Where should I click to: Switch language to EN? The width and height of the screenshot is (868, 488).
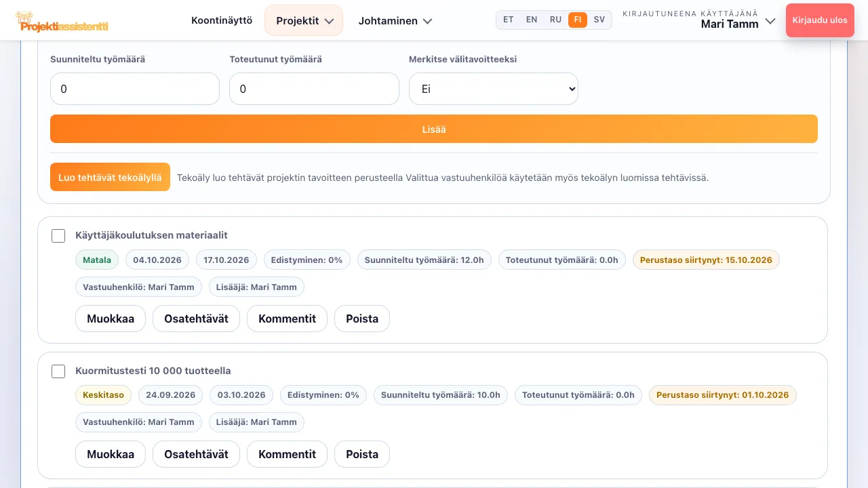532,20
